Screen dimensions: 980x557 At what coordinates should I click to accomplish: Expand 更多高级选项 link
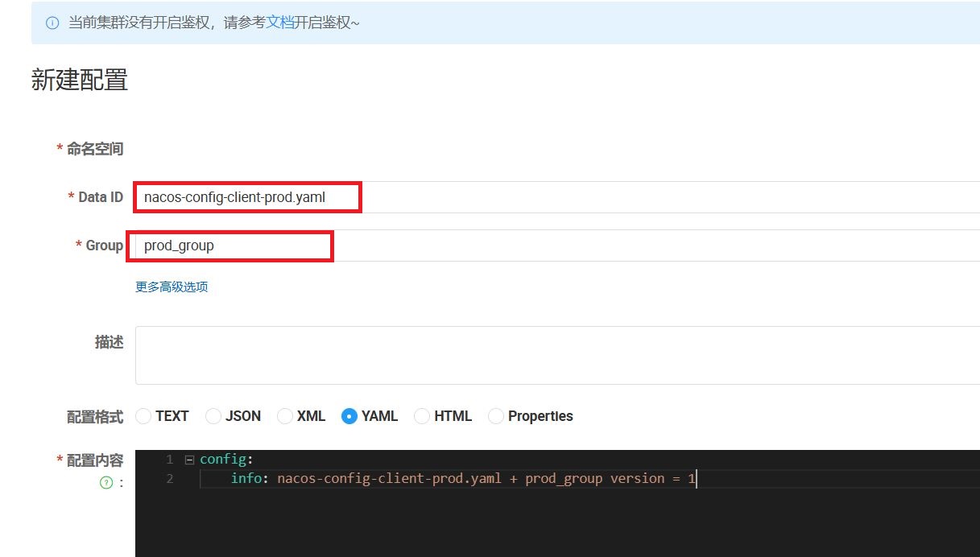coord(172,287)
